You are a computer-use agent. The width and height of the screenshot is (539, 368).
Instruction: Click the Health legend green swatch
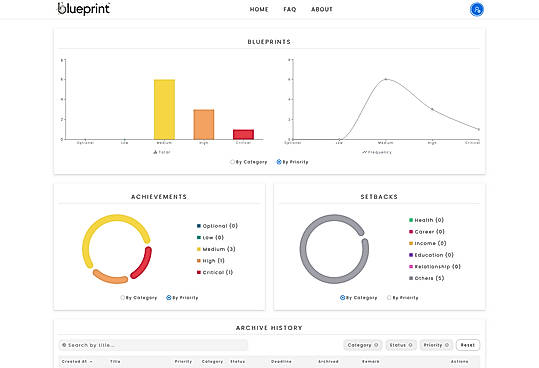tap(411, 220)
